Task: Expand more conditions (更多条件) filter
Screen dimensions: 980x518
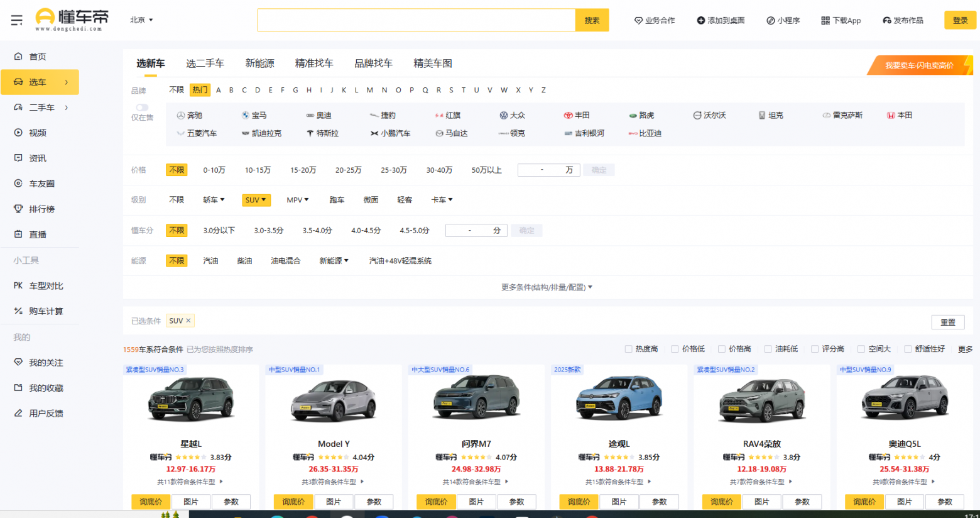Action: coord(547,287)
